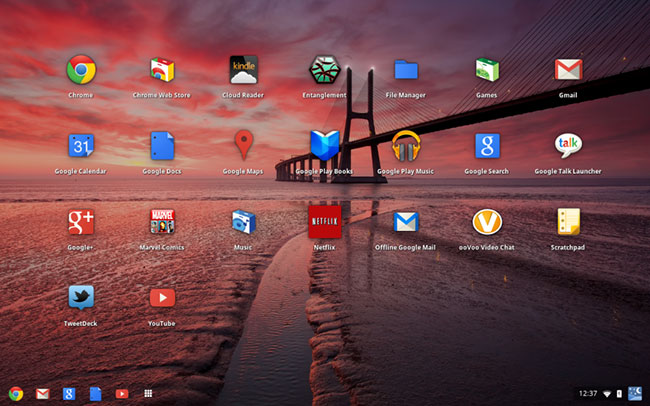The width and height of the screenshot is (650, 406).
Task: Open Gmail from the bottom shelf
Action: pos(42,394)
